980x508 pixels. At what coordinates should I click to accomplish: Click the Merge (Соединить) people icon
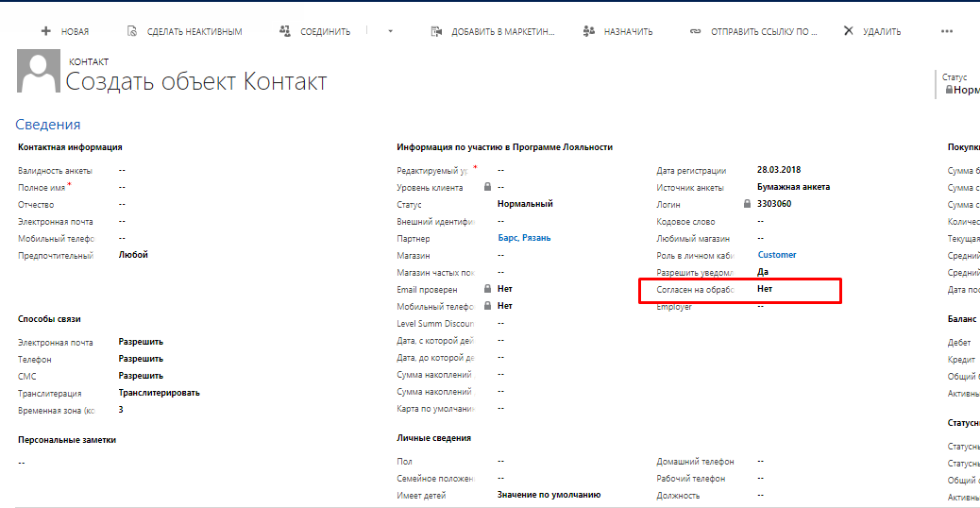(x=285, y=31)
